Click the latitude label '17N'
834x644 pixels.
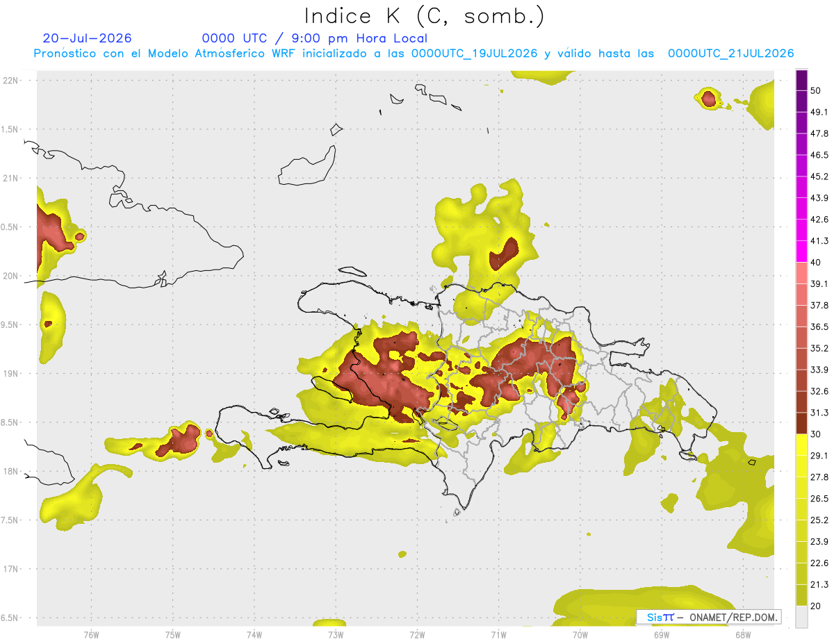tap(11, 569)
